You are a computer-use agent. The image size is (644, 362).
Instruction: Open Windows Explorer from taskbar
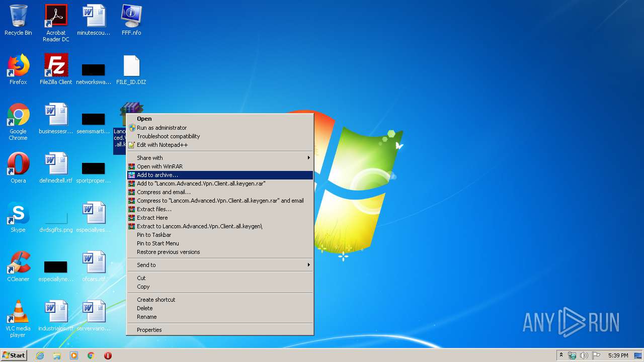pyautogui.click(x=57, y=355)
